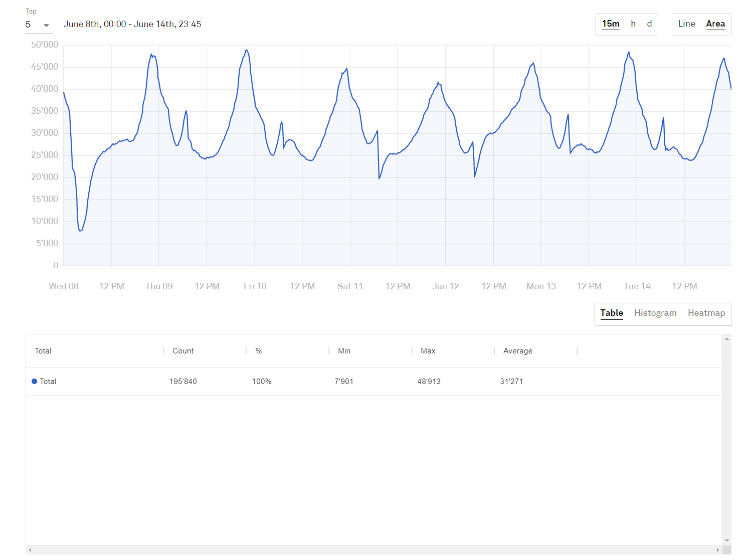Open the Top count dropdown arrow

pyautogui.click(x=46, y=25)
